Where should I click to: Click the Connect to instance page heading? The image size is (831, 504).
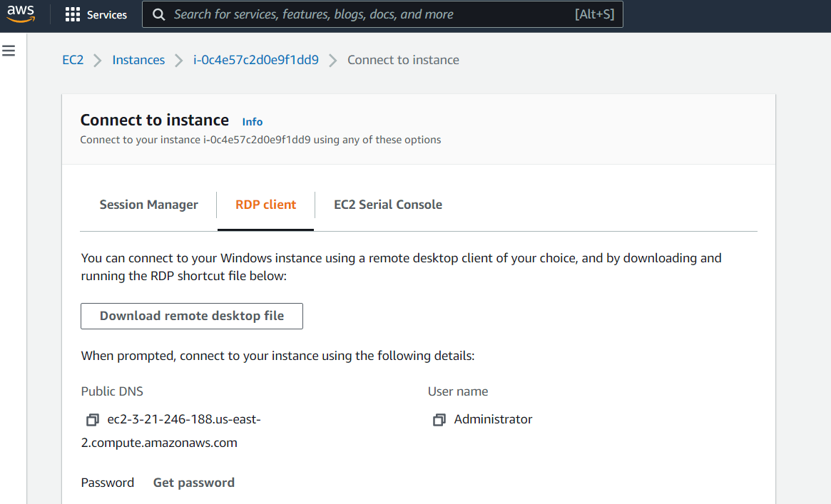[x=155, y=120]
